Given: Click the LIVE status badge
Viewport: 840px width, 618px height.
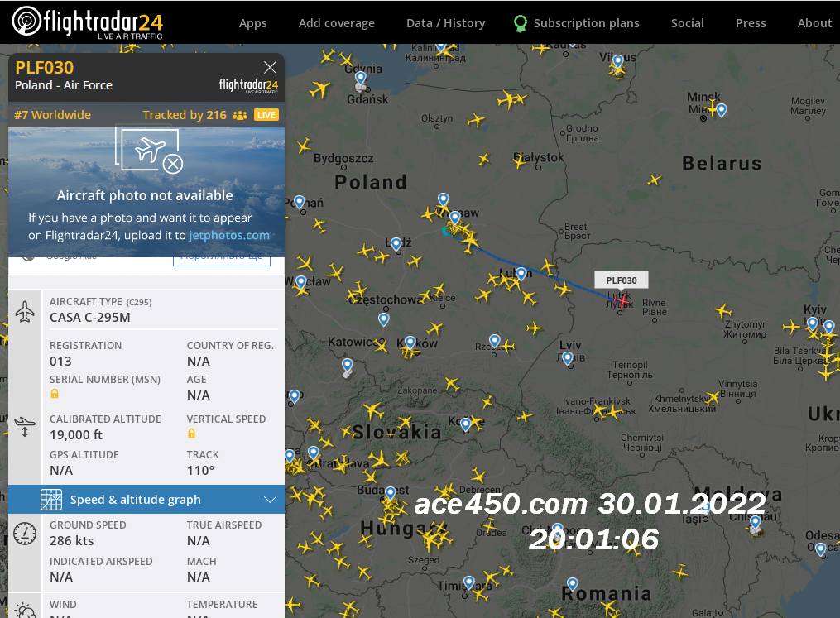Looking at the screenshot, I should point(266,115).
